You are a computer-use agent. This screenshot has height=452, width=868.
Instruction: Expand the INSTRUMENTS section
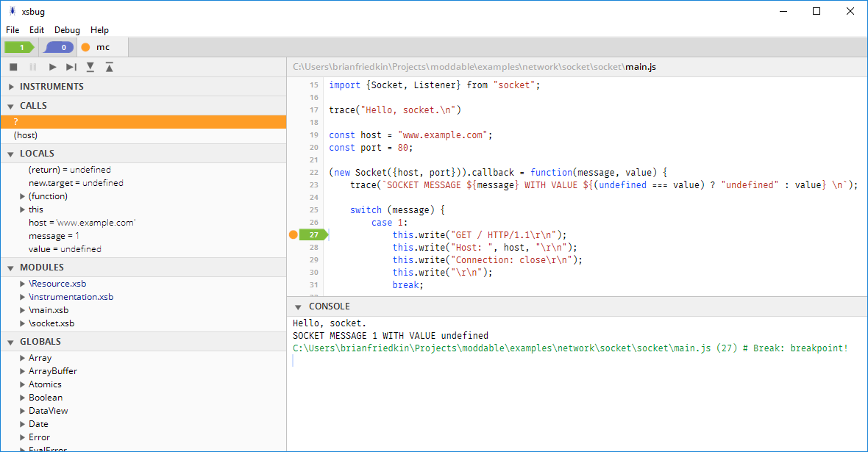point(11,87)
